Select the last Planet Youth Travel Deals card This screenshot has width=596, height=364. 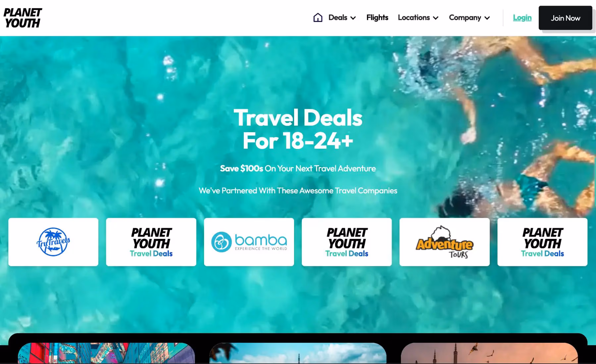(x=542, y=242)
